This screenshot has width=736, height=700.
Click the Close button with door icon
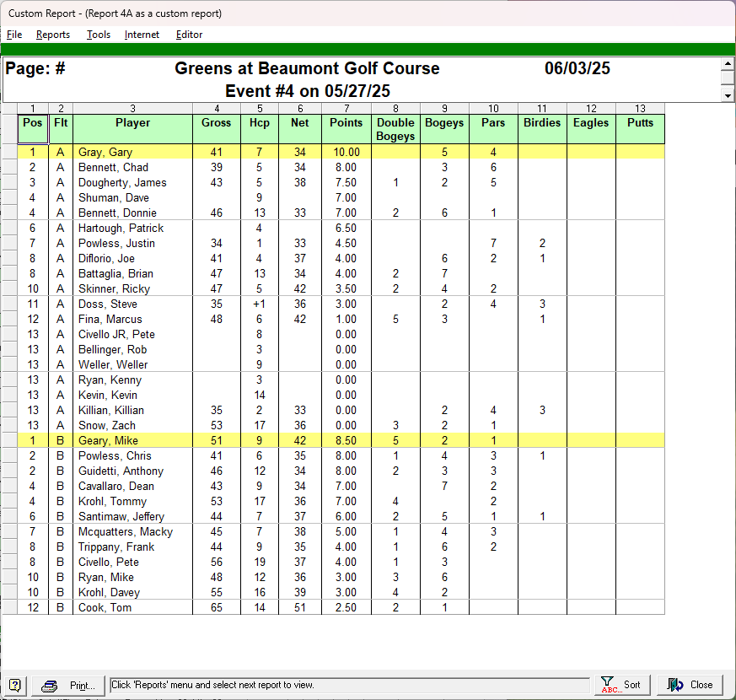tap(690, 685)
